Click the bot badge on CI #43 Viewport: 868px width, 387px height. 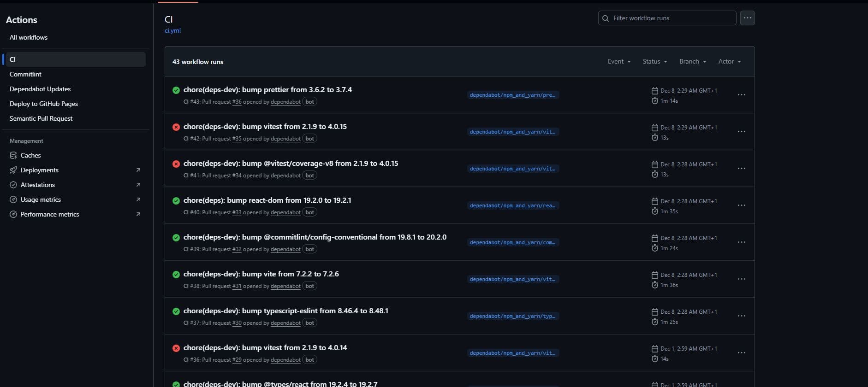(309, 102)
